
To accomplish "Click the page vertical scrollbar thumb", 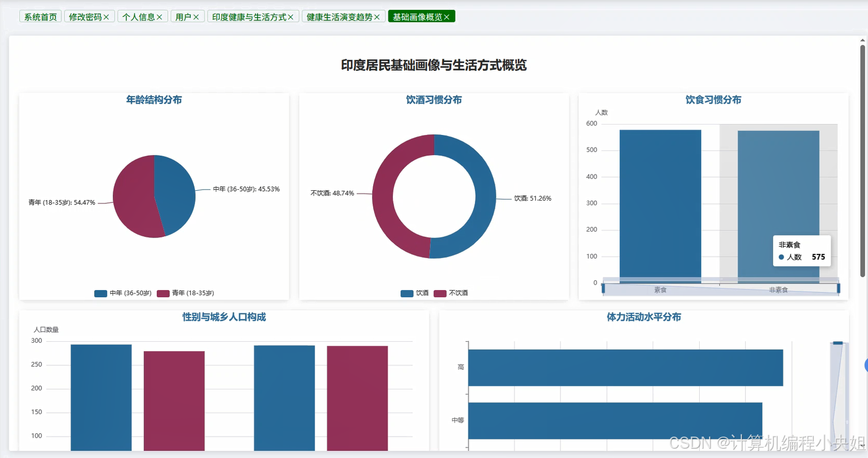I will (863, 161).
